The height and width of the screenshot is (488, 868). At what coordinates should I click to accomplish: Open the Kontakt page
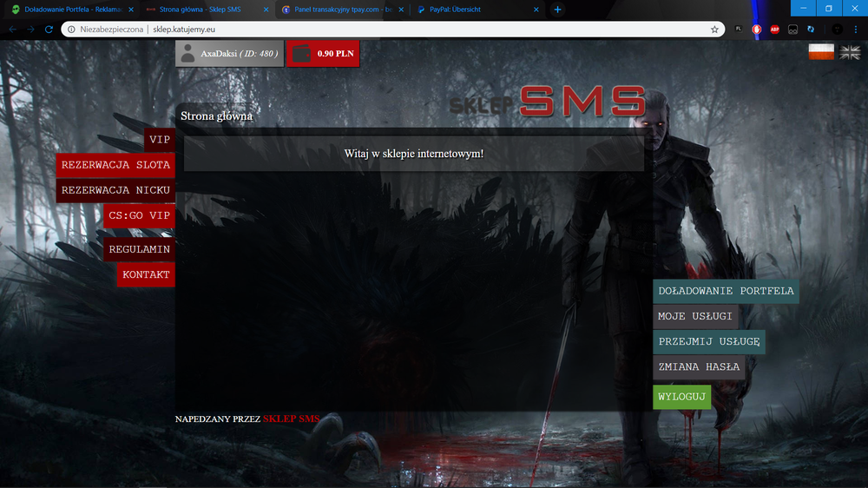[x=146, y=274]
